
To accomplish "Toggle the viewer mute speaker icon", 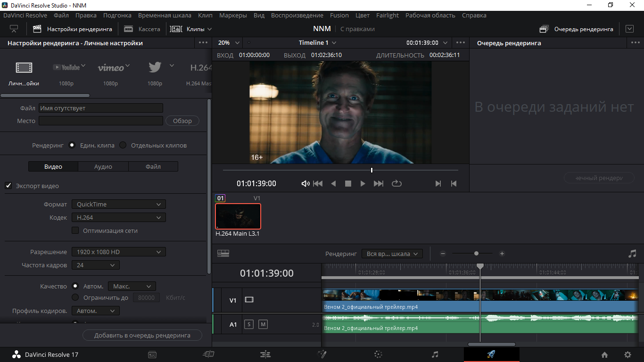I will click(x=305, y=184).
